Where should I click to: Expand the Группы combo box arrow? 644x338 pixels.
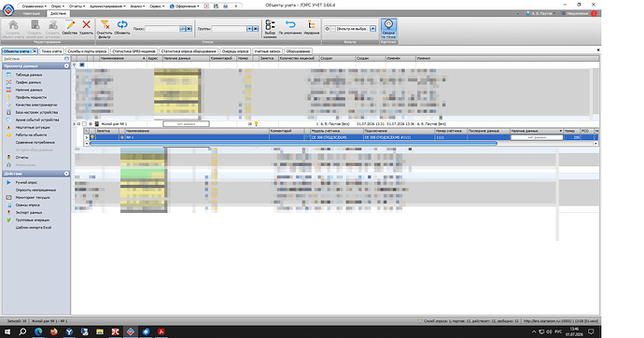point(249,29)
